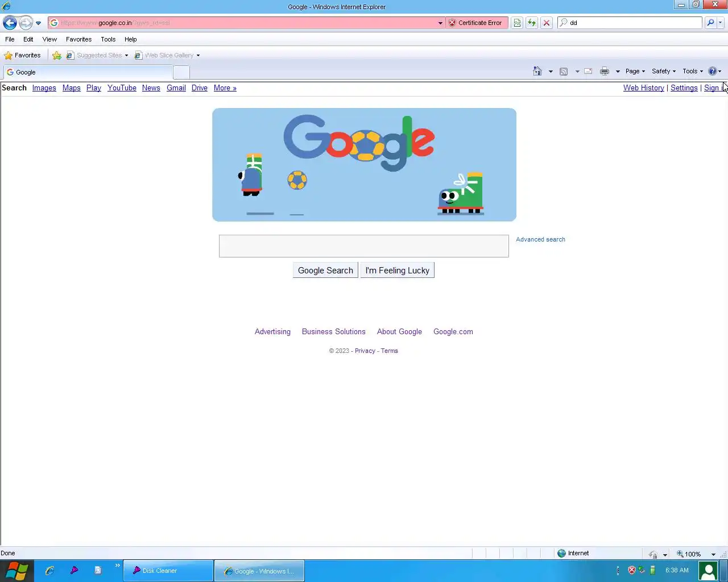This screenshot has width=728, height=582.
Task: Click the search box containing 'dd'
Action: 634,23
